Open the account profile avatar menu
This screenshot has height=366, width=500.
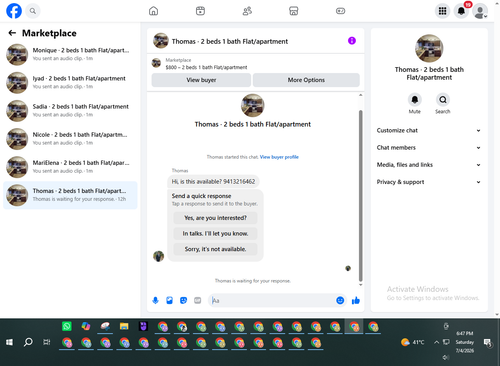tap(480, 11)
